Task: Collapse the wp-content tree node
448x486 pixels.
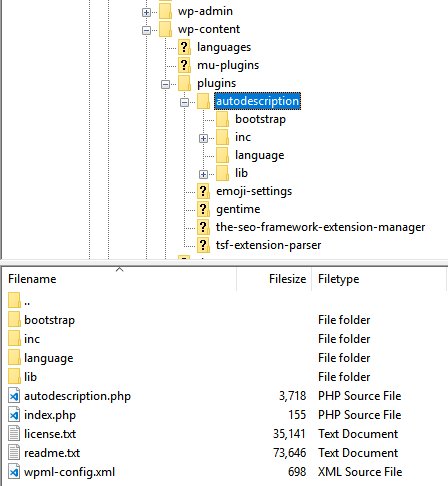Action: [146, 31]
